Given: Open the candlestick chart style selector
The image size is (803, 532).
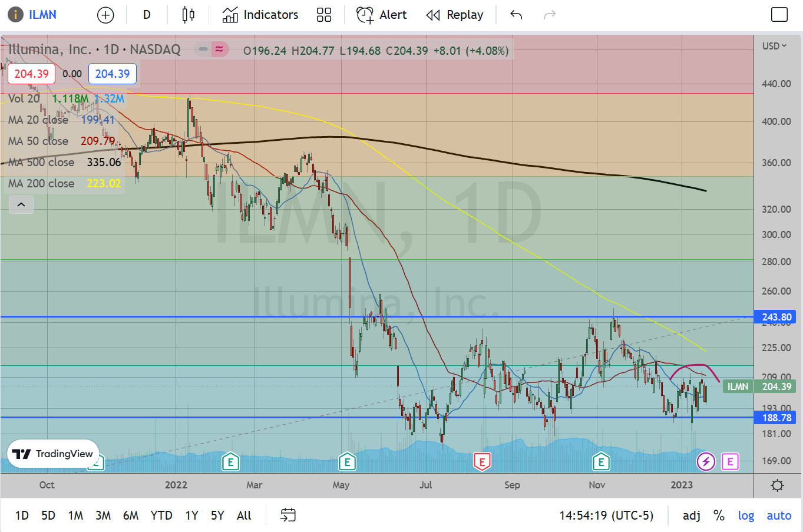Looking at the screenshot, I should [188, 15].
